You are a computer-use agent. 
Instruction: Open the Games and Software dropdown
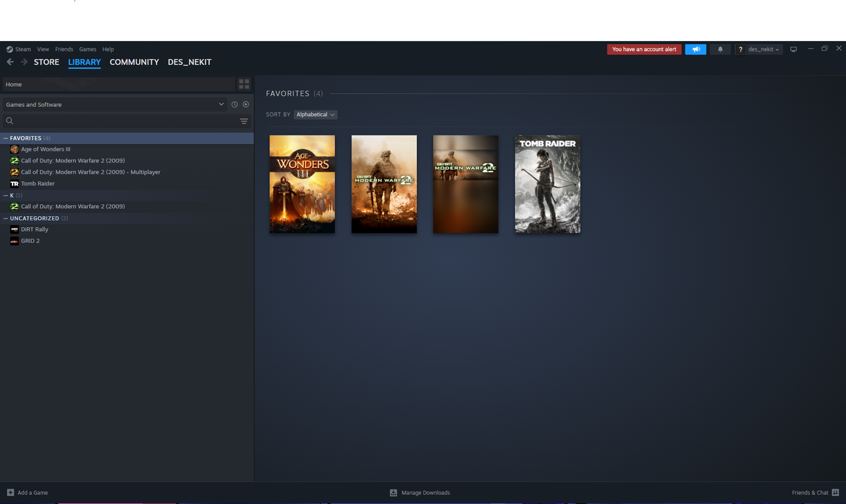click(115, 104)
